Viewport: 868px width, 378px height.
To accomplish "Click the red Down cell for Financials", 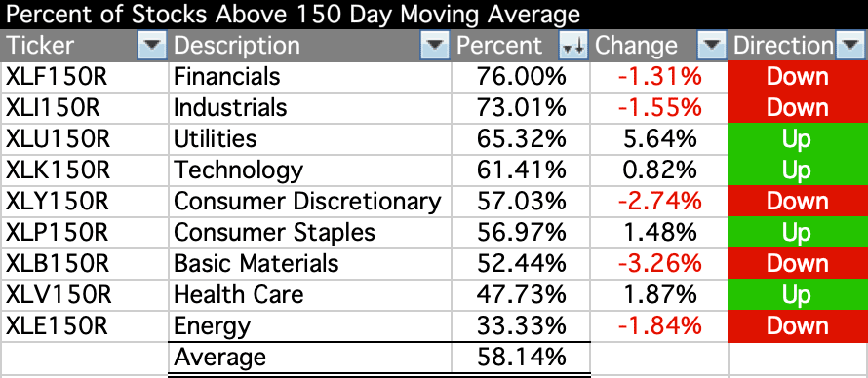I will coord(798,77).
